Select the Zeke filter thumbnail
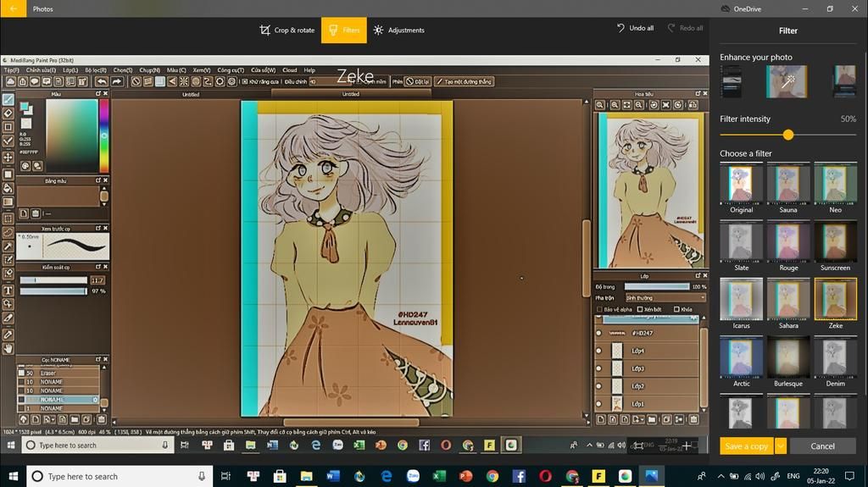868x487 pixels. click(x=835, y=299)
